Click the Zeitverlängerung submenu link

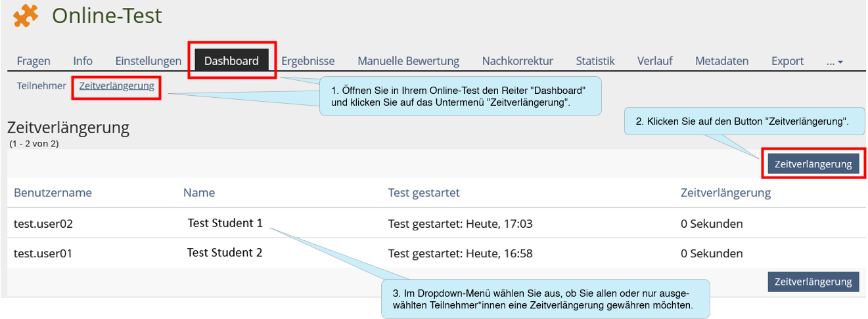(117, 86)
